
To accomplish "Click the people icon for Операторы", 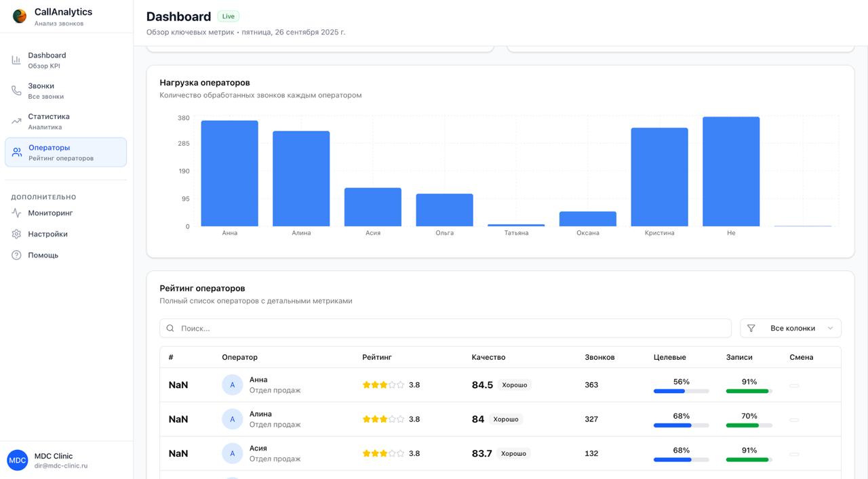I will pos(17,152).
